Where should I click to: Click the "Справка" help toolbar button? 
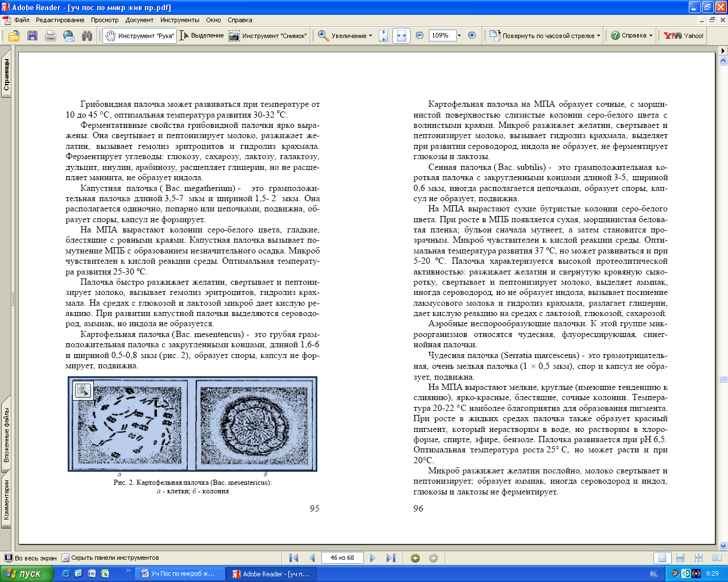click(x=628, y=36)
